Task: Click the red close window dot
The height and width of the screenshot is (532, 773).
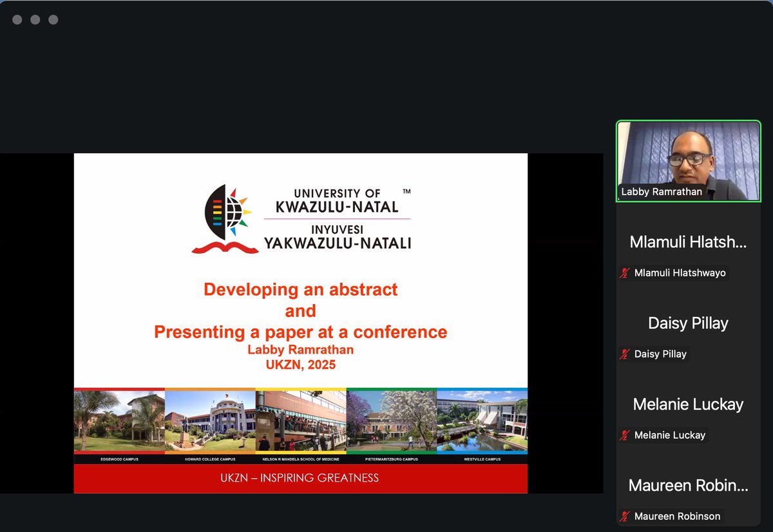Action: click(17, 20)
